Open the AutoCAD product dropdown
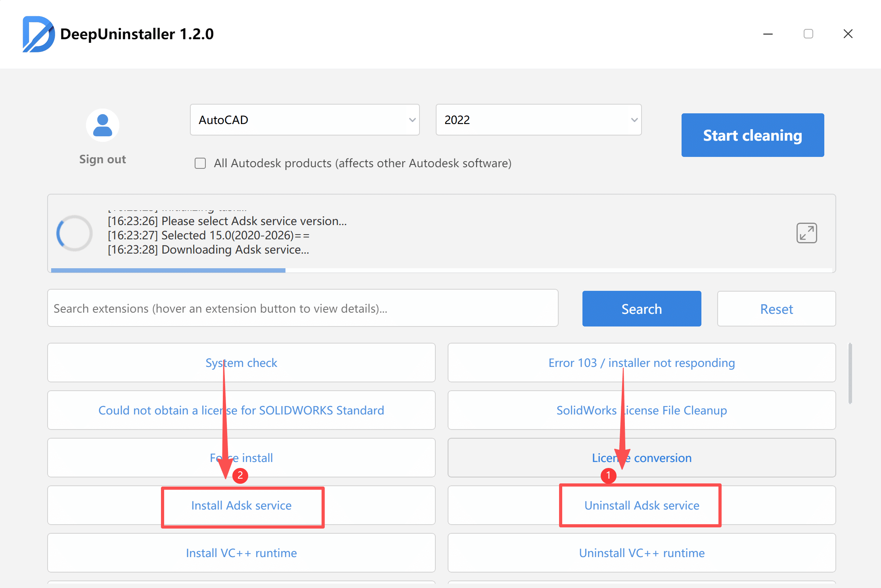Image resolution: width=881 pixels, height=588 pixels. (305, 120)
